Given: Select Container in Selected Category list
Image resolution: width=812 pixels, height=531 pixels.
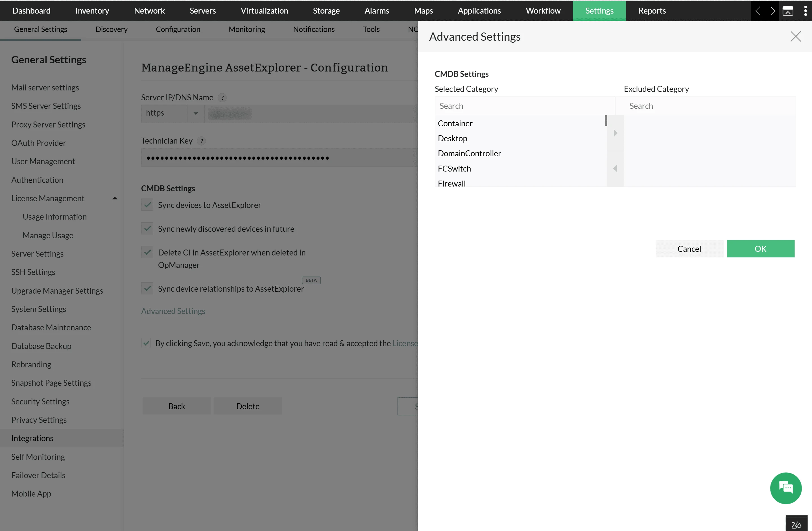Looking at the screenshot, I should point(520,123).
